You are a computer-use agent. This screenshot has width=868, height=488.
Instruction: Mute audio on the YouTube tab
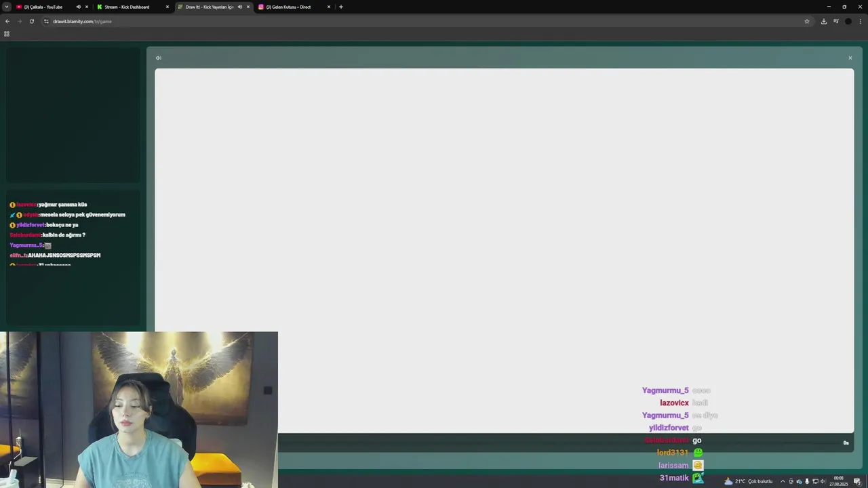[78, 7]
